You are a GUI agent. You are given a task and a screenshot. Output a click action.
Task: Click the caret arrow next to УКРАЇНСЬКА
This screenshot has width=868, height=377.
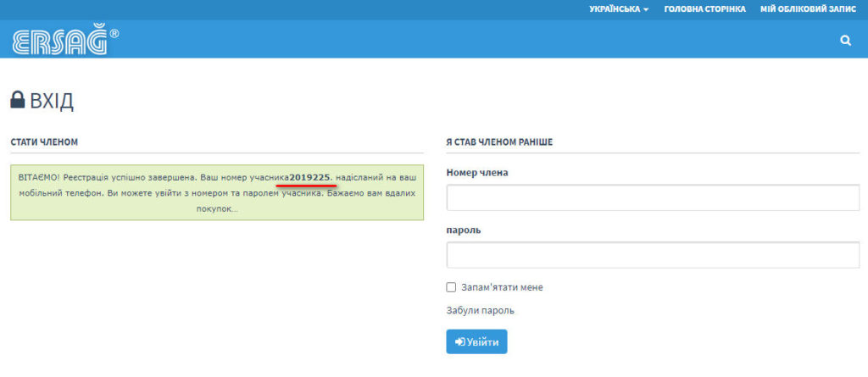646,9
